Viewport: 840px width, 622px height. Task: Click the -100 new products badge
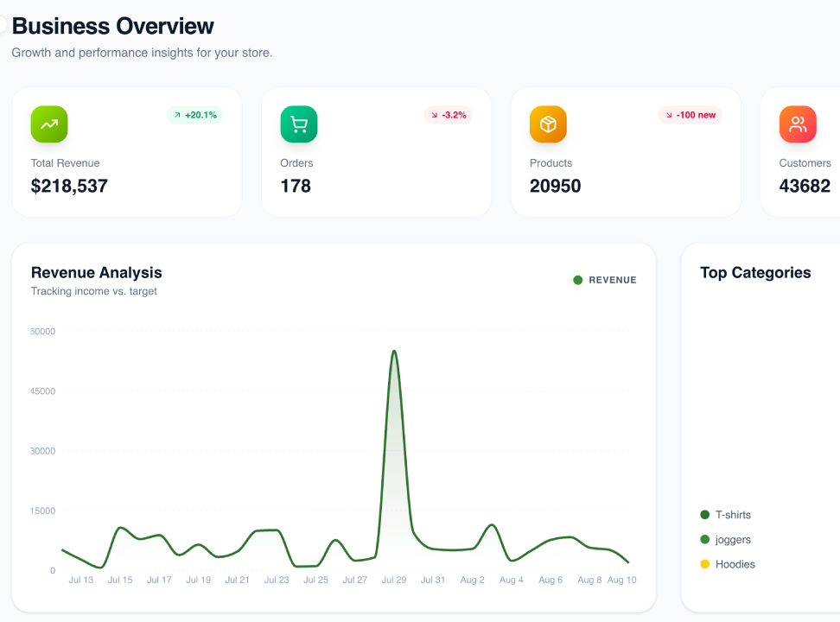pyautogui.click(x=690, y=115)
